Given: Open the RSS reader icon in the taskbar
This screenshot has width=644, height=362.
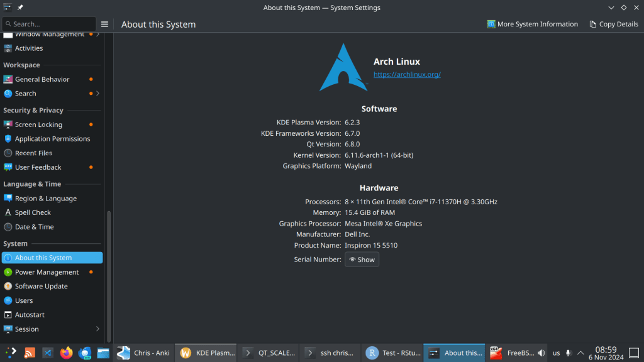Looking at the screenshot, I should tap(30, 353).
